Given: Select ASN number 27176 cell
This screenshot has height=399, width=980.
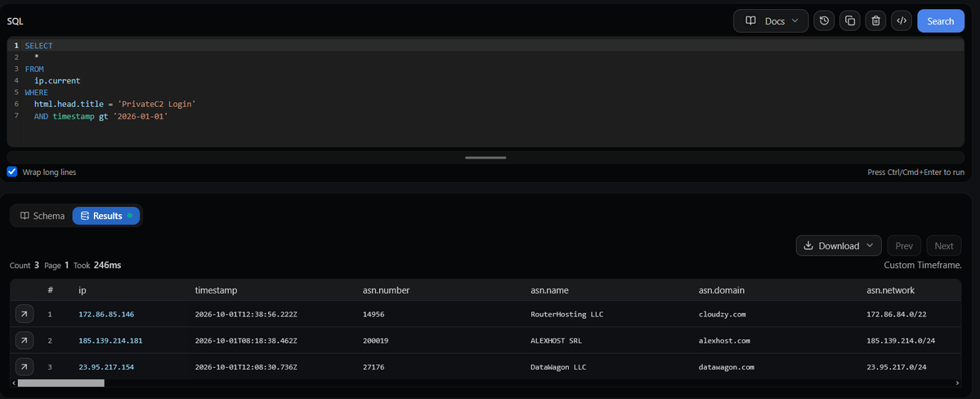Looking at the screenshot, I should [374, 367].
